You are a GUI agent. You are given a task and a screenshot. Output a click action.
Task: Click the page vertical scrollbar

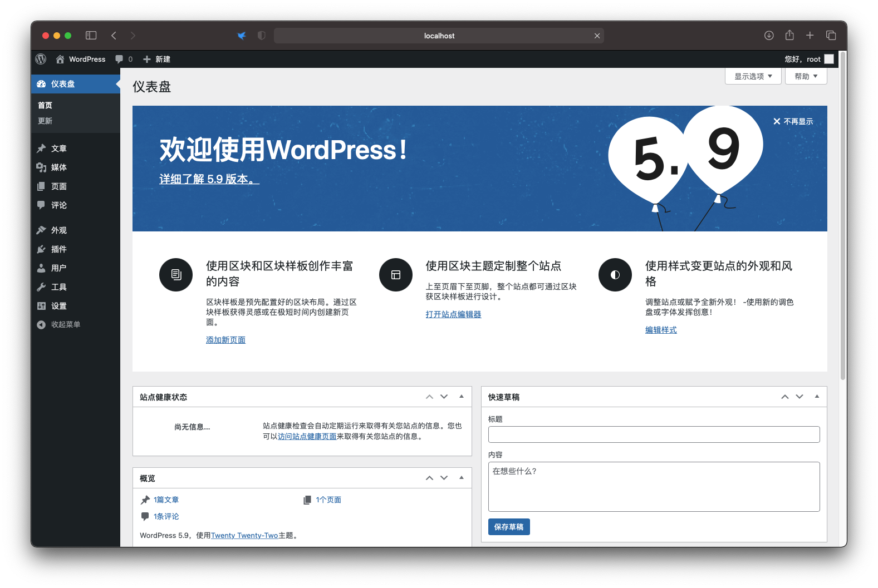click(842, 223)
